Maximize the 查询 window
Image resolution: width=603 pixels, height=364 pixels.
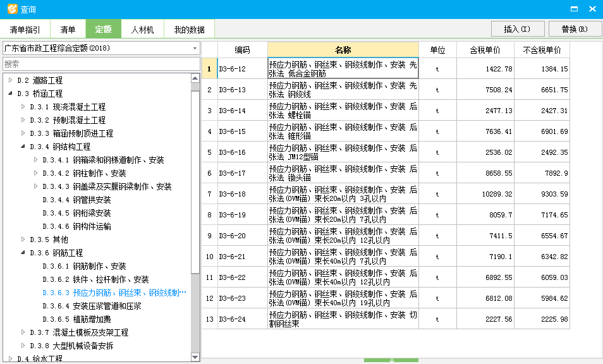click(574, 9)
